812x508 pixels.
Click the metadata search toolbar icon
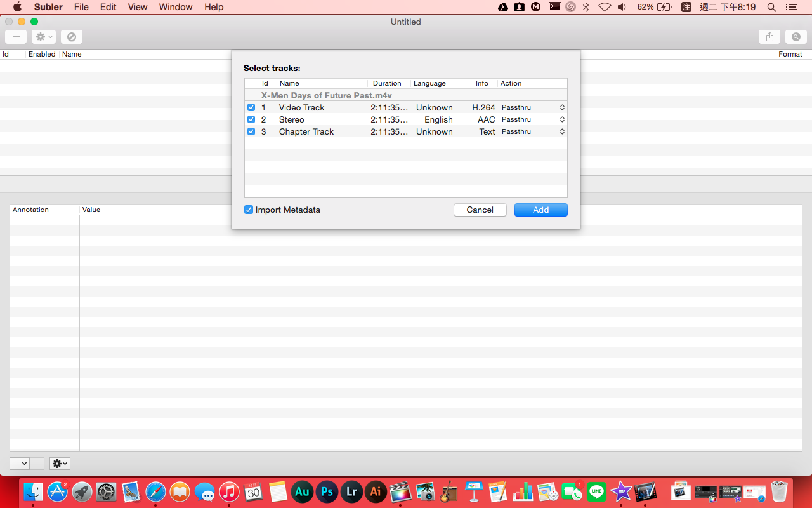pos(796,37)
